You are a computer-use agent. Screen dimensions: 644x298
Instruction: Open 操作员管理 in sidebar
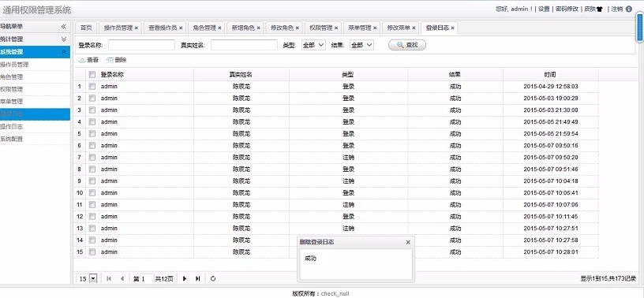click(x=14, y=65)
